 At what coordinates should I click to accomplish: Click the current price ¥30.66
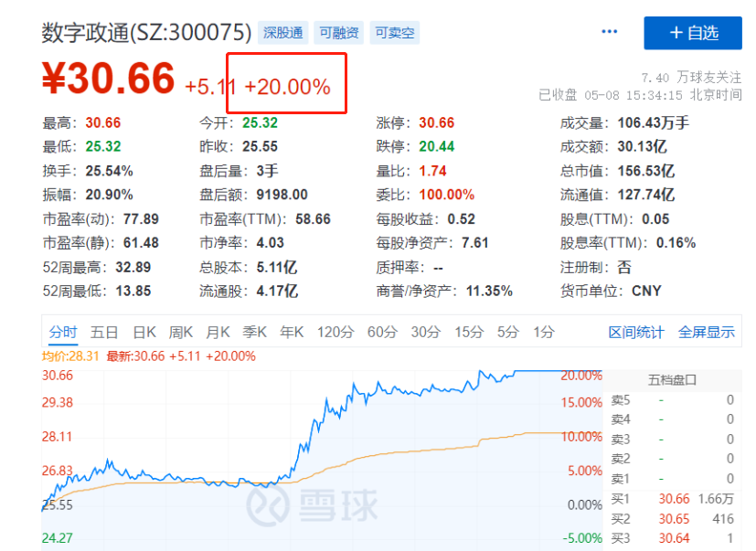[108, 79]
